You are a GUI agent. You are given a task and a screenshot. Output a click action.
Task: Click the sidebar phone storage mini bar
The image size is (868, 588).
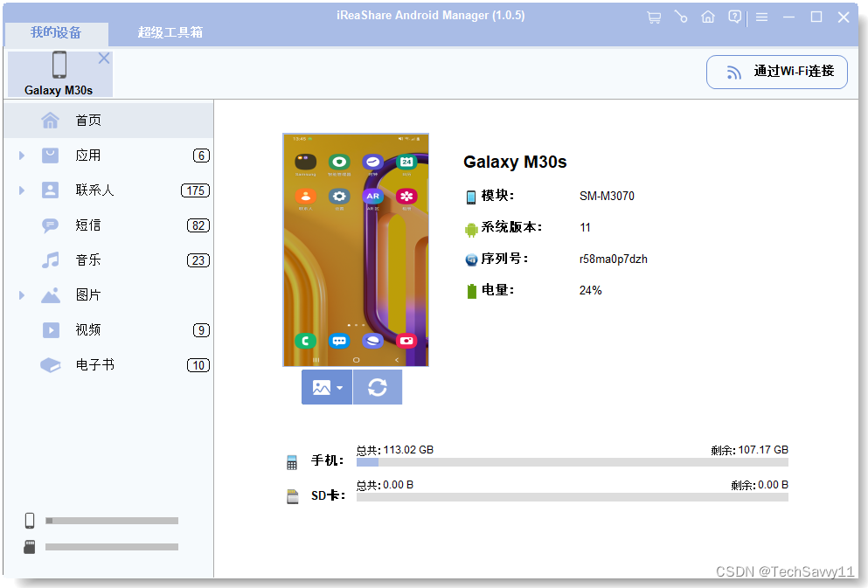[x=112, y=521]
